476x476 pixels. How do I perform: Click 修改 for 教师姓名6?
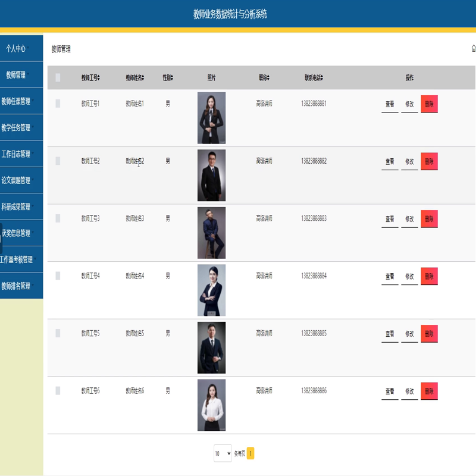click(x=409, y=391)
